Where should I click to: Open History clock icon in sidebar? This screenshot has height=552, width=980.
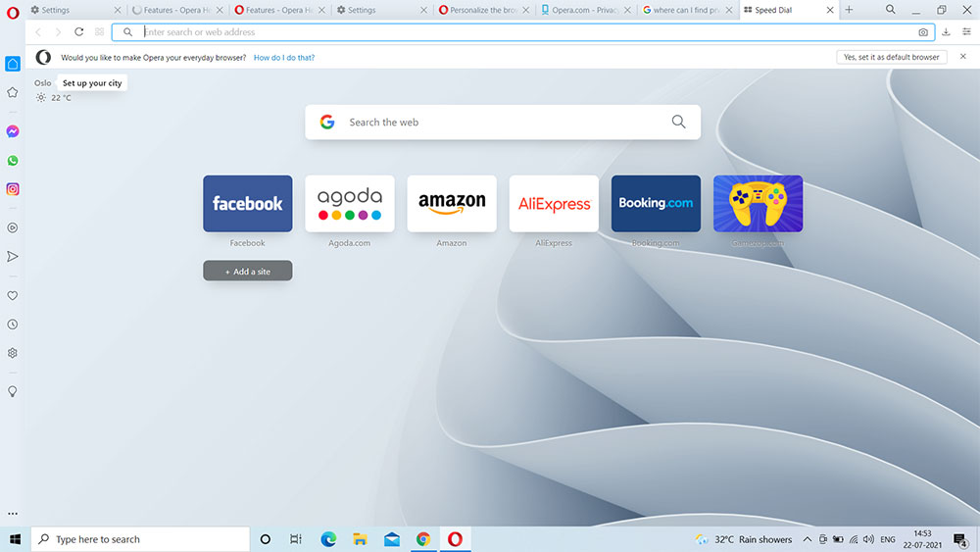13,325
